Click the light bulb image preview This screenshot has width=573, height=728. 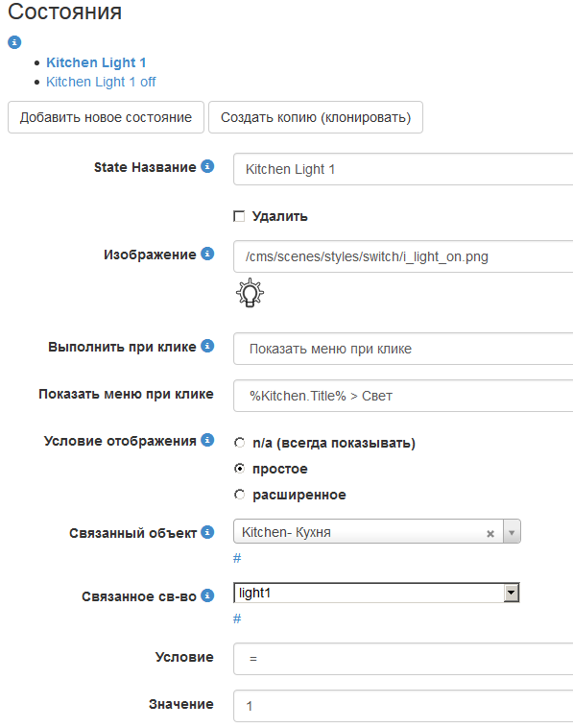coord(250,293)
